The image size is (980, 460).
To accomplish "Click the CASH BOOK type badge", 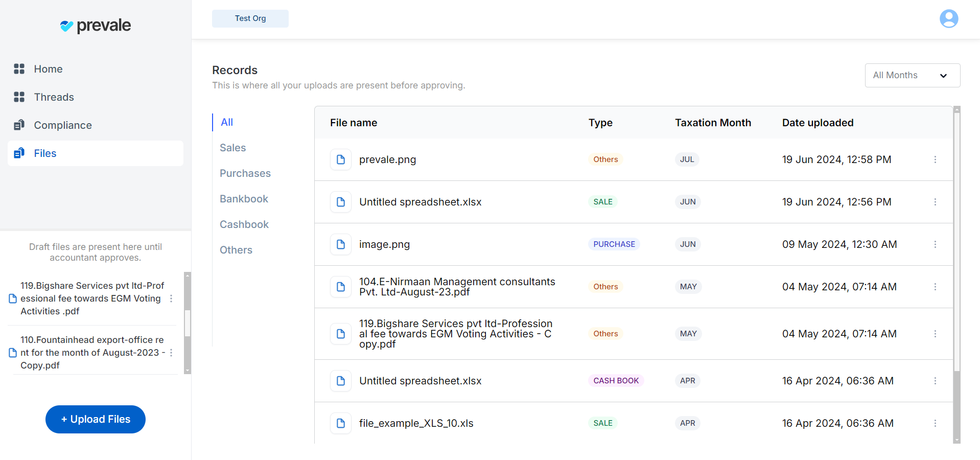I will [x=616, y=381].
